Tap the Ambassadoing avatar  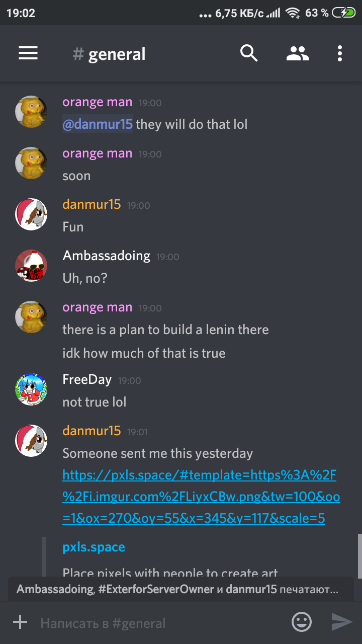[x=31, y=266]
